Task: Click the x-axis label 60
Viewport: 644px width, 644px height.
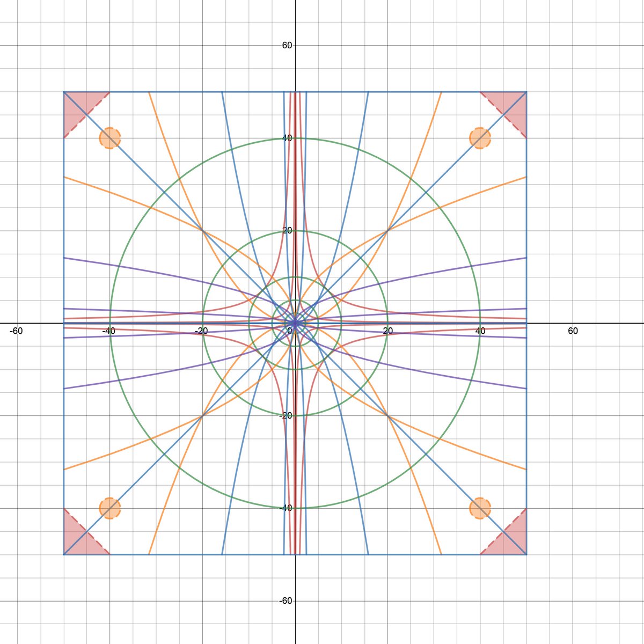Action: [573, 331]
